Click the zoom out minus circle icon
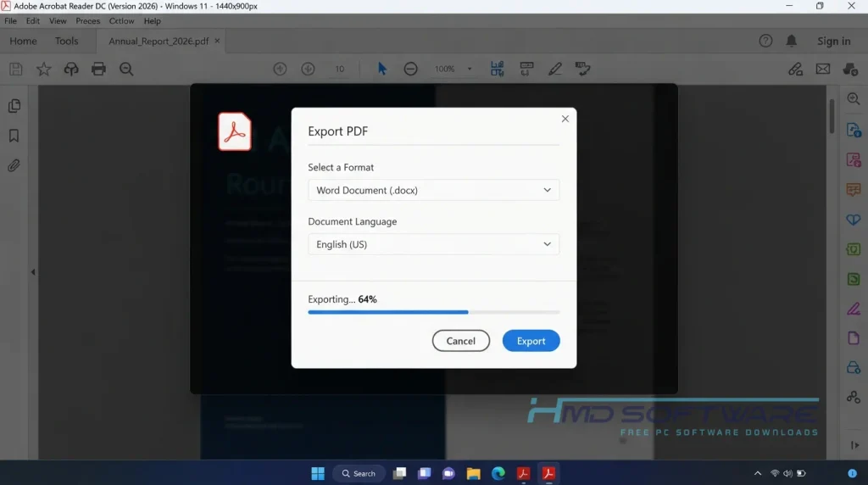The height and width of the screenshot is (485, 868). click(411, 69)
